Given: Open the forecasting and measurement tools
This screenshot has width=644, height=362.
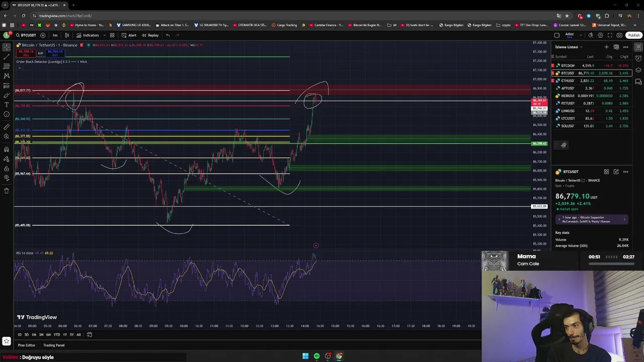Looking at the screenshot, I should click(7, 85).
